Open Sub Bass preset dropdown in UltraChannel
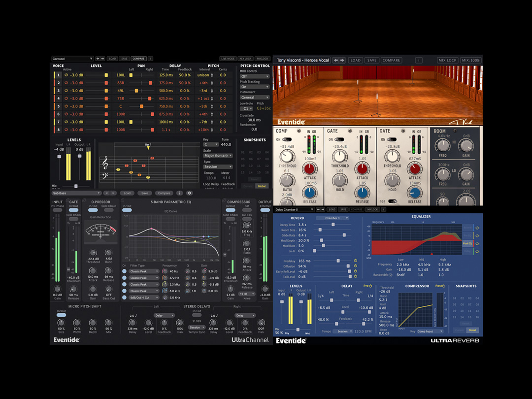 (76, 193)
